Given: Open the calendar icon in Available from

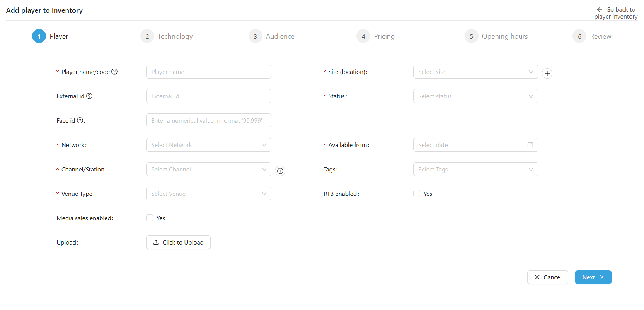Looking at the screenshot, I should coord(530,145).
